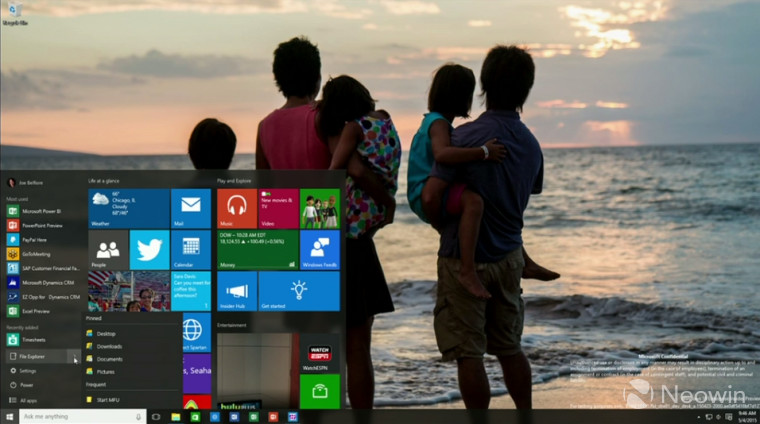This screenshot has width=760, height=424.
Task: Open the Weather live tile
Action: coord(128,208)
